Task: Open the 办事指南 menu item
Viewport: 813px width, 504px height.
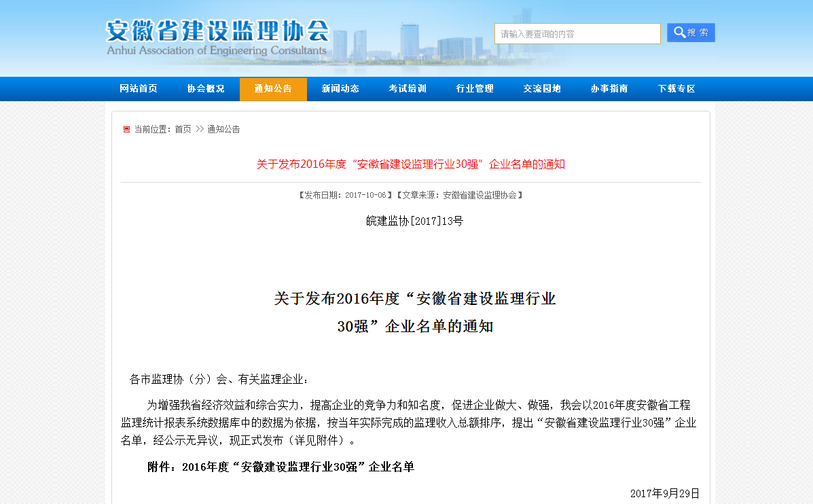Action: click(609, 89)
